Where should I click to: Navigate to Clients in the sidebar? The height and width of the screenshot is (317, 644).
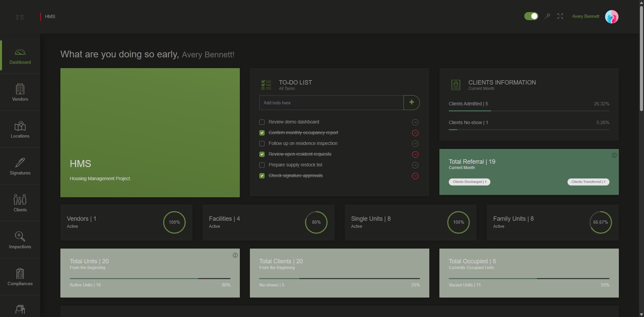click(20, 203)
